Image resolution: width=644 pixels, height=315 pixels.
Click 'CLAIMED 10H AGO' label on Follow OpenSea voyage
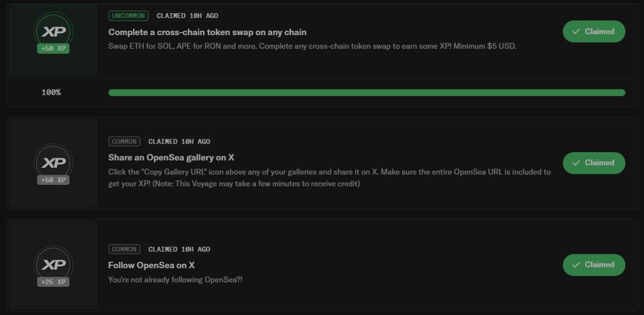point(179,249)
